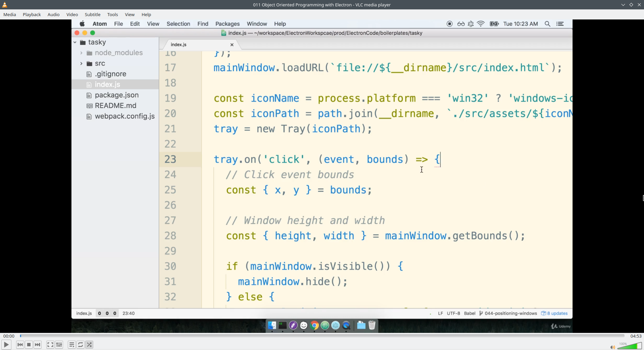The height and width of the screenshot is (350, 644).
Task: Open the Atom Packages menu
Action: click(227, 24)
